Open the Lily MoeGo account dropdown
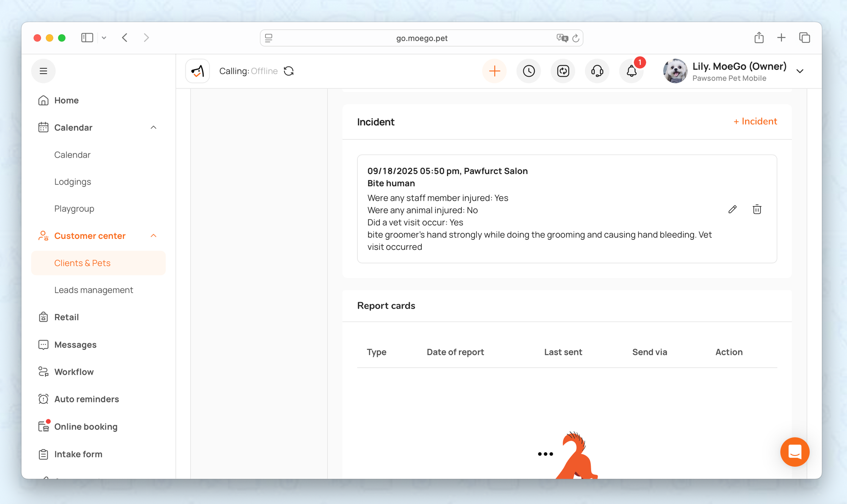Viewport: 847px width, 504px height. pos(800,71)
